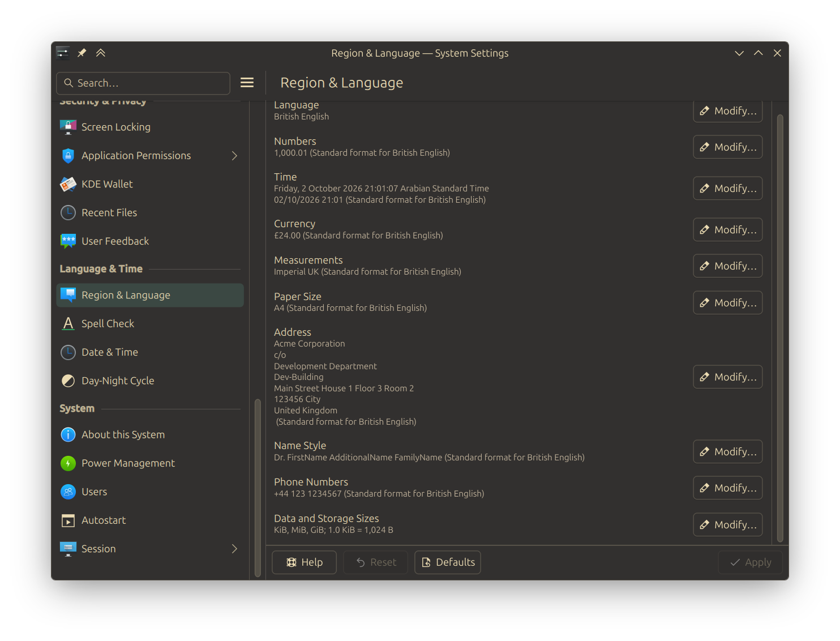Screen dimensions: 840x641
Task: Click the Date & Time clock icon
Action: point(68,352)
